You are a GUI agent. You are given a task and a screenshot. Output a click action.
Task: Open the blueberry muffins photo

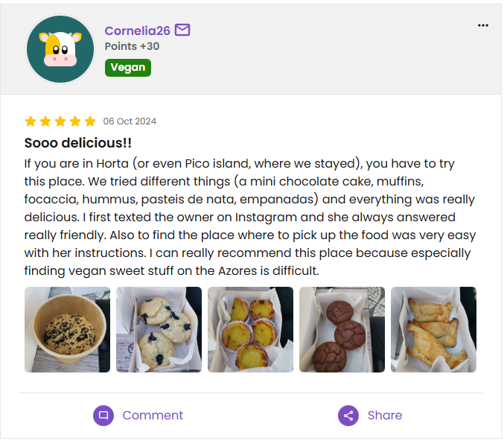click(x=159, y=329)
